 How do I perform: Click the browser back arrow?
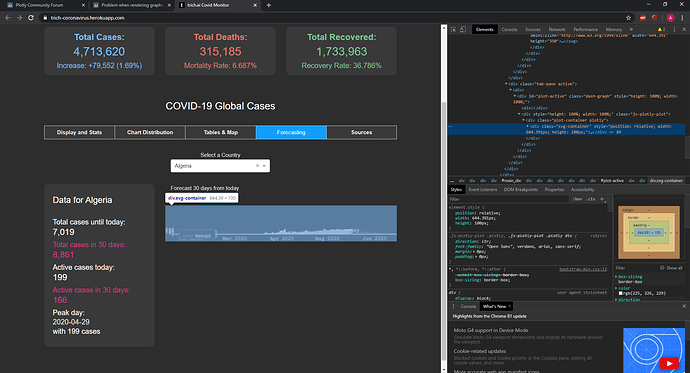(x=7, y=18)
